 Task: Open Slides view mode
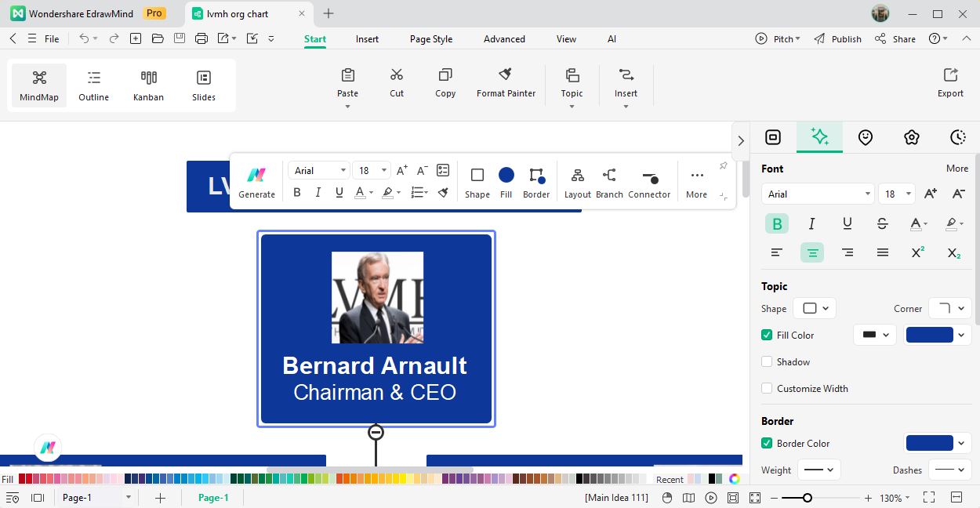click(204, 85)
